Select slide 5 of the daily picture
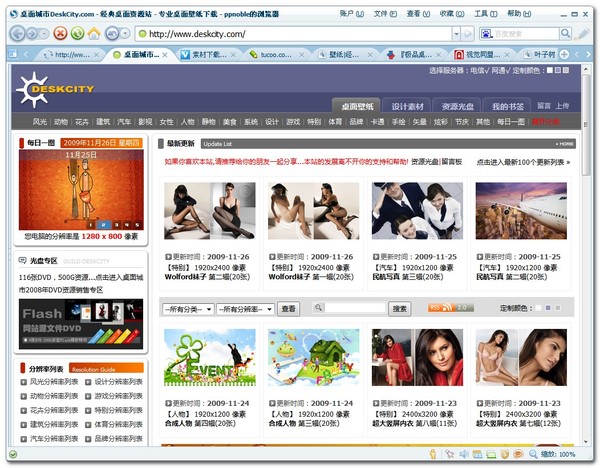The height and width of the screenshot is (468, 600). pyautogui.click(x=137, y=225)
